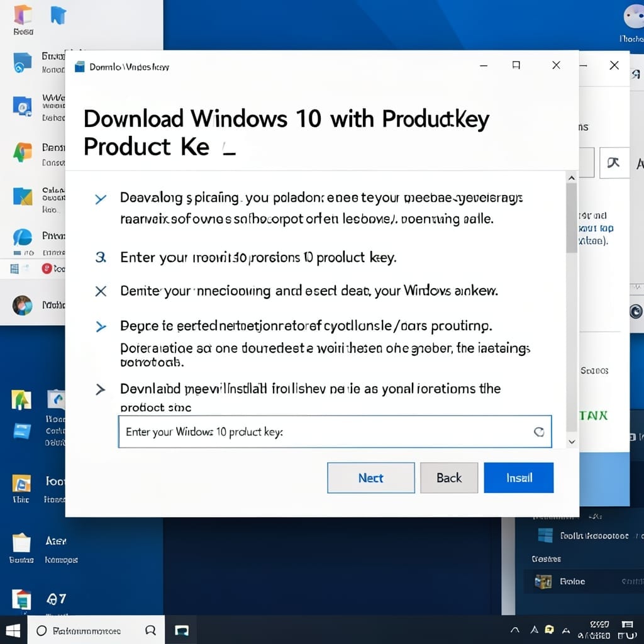Click the yellow chat icon in system tray
Viewport: 644px width, 644px height.
[x=549, y=630]
